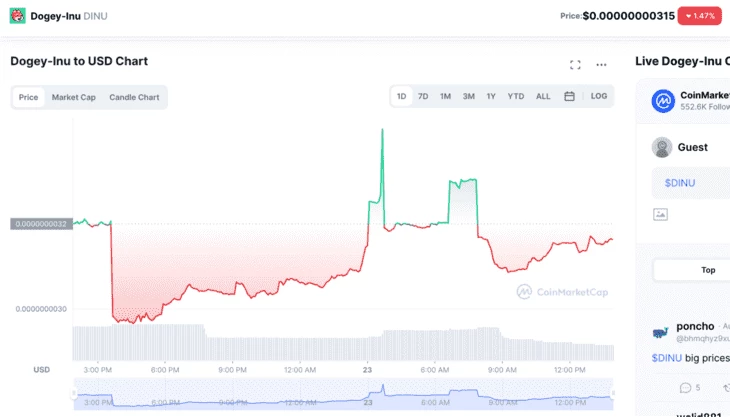Select the 1Y time range
The width and height of the screenshot is (730, 417).
(491, 96)
